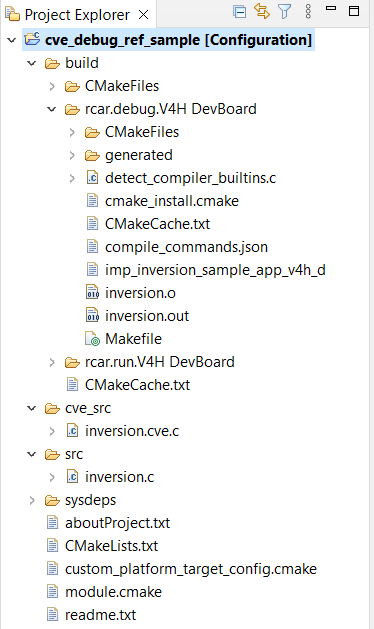Select CMakeLists.txt file name
This screenshot has width=374, height=629.
coord(112,546)
